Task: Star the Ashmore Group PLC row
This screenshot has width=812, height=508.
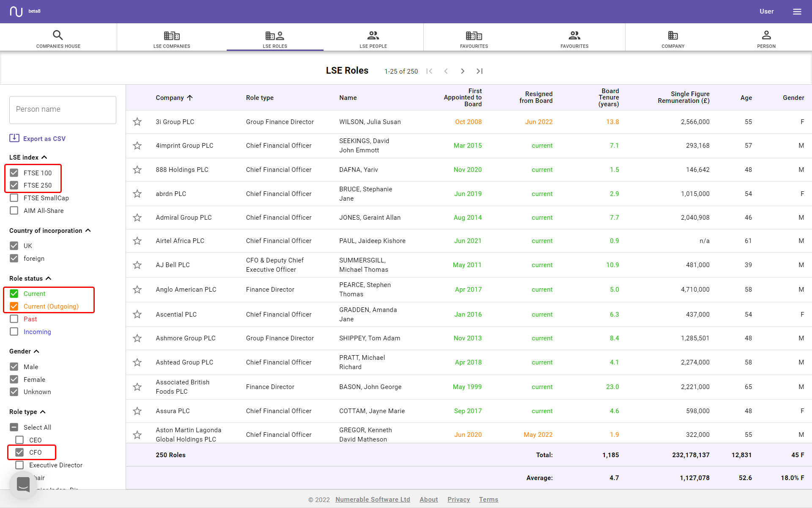Action: [137, 338]
